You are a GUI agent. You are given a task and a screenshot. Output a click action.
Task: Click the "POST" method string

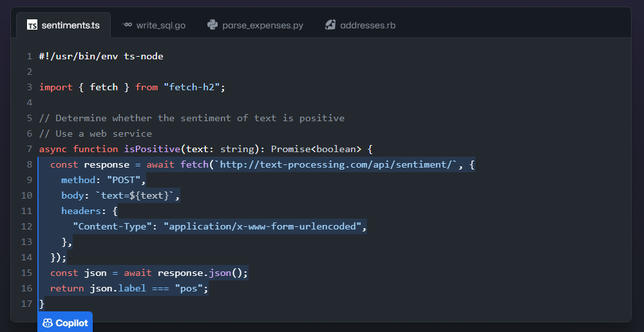126,180
